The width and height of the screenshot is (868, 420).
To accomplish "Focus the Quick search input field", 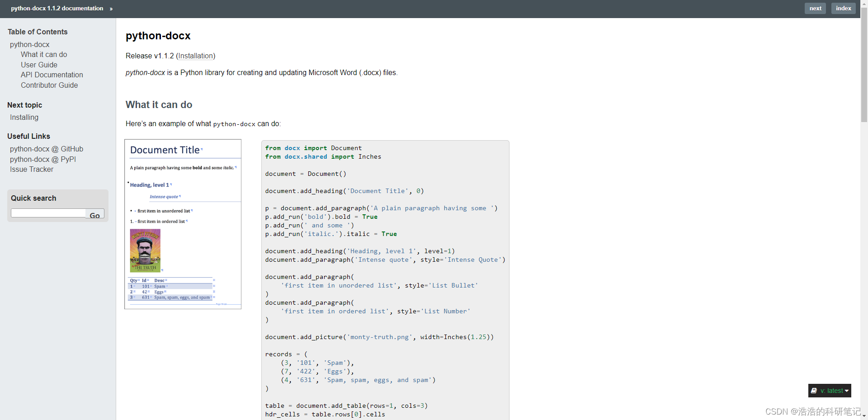I will pos(48,213).
